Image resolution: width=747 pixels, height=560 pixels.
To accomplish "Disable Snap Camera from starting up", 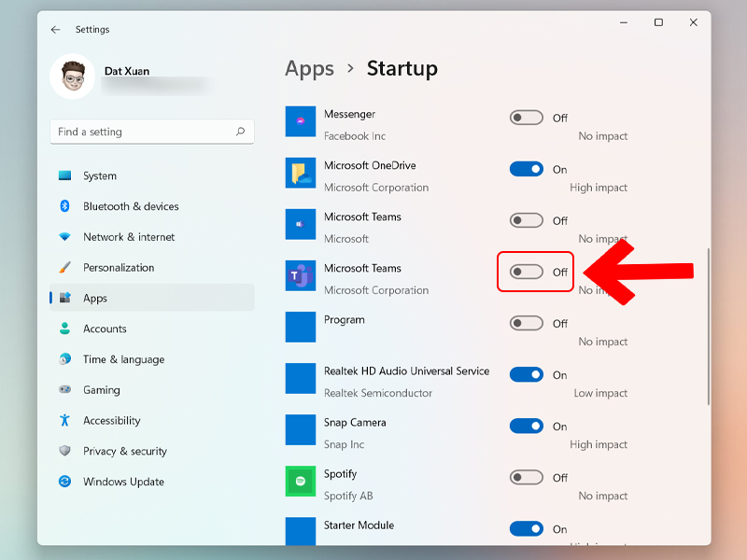I will (x=527, y=426).
